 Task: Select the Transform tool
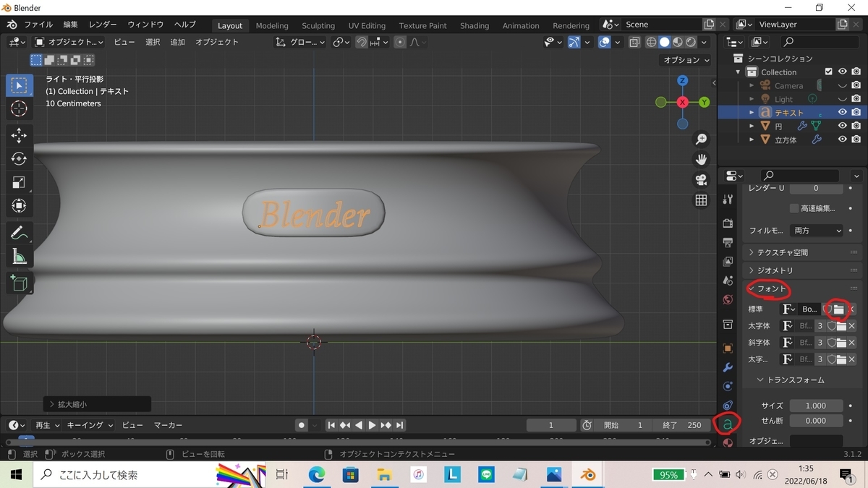[20, 207]
